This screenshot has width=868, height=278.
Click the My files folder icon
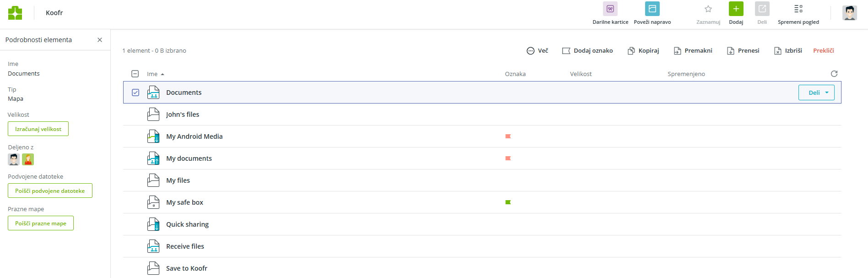tap(153, 180)
